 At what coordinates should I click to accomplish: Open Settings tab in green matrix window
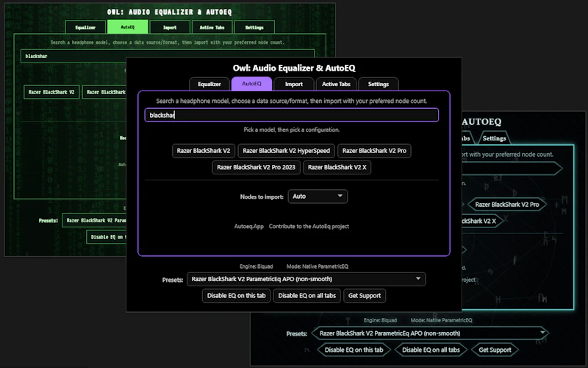point(254,27)
